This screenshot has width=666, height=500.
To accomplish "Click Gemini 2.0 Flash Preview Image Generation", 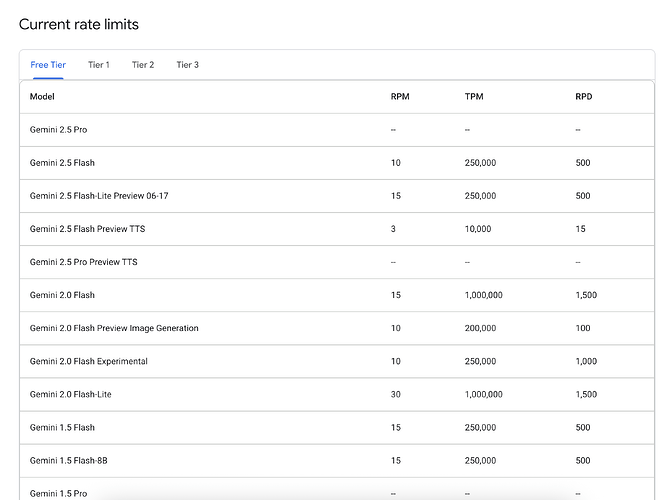I will pos(114,328).
